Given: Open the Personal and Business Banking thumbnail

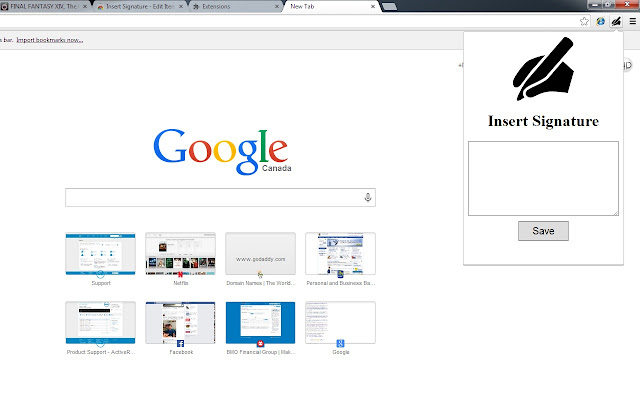Looking at the screenshot, I should [x=340, y=254].
